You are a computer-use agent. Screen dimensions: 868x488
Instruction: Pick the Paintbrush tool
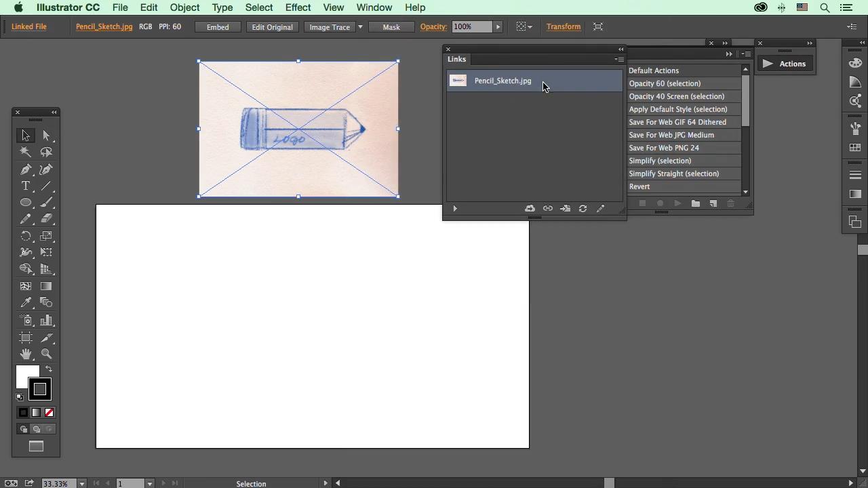coord(46,203)
